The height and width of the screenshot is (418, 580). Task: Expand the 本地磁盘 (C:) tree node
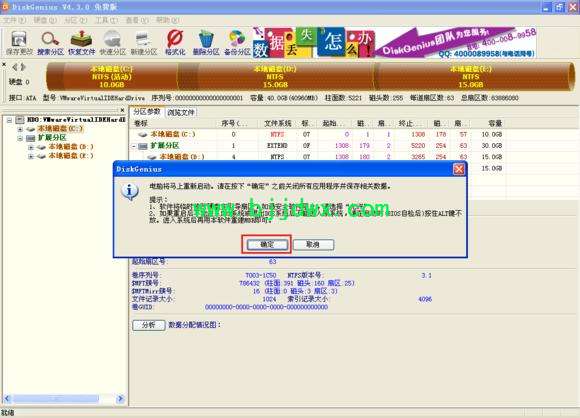[20, 129]
